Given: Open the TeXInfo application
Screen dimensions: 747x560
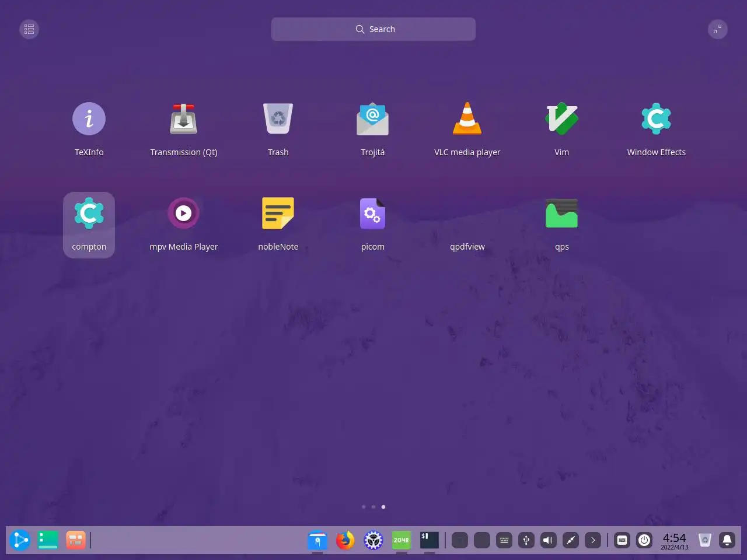Looking at the screenshot, I should click(x=89, y=118).
